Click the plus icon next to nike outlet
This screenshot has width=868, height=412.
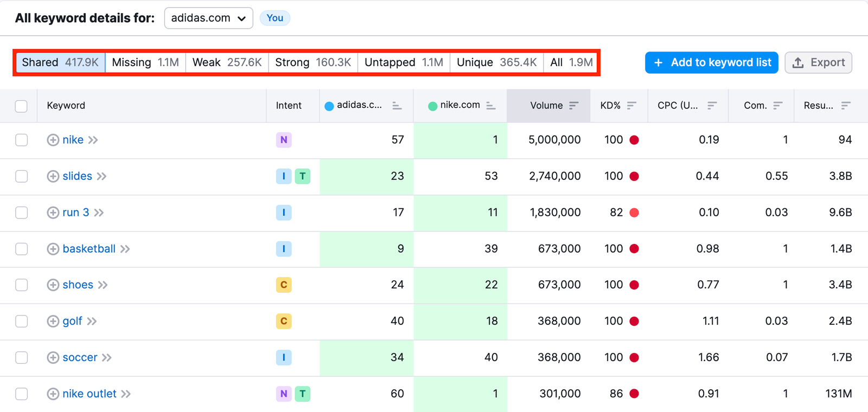tap(53, 394)
